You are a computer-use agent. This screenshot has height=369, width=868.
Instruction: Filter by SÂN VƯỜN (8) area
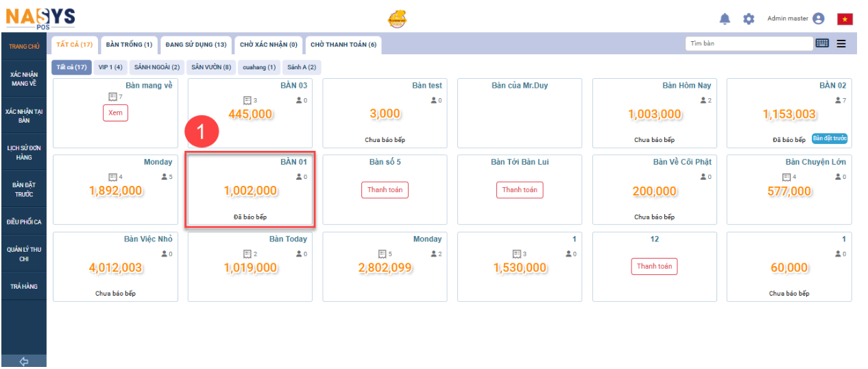point(211,67)
